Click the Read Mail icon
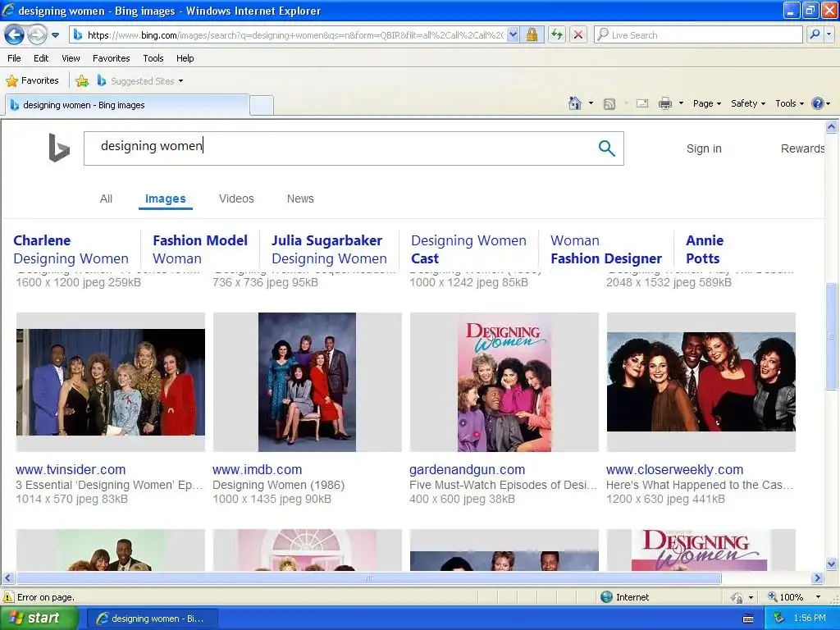The image size is (840, 630). [642, 104]
